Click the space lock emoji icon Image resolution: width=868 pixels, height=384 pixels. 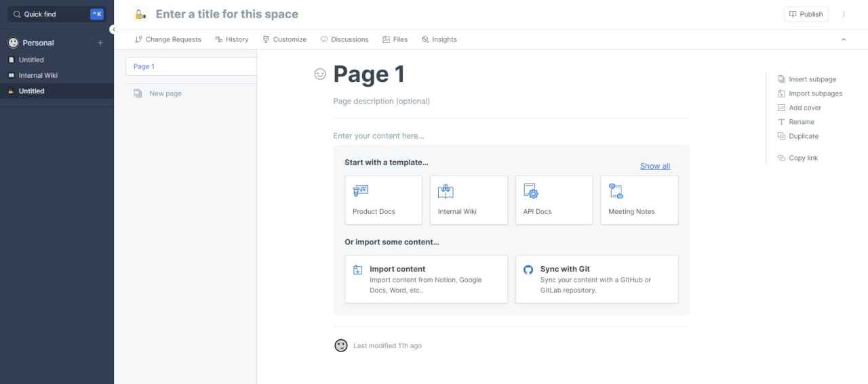coord(140,14)
